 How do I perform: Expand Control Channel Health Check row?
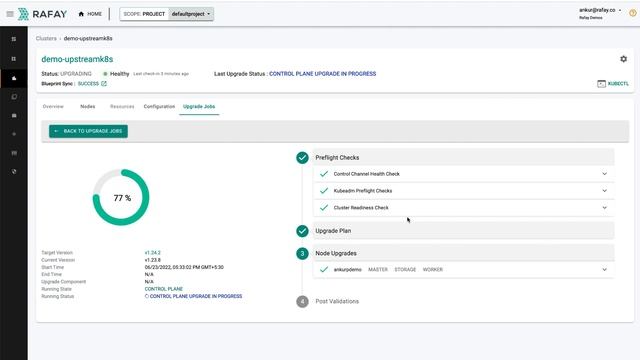pos(463,174)
